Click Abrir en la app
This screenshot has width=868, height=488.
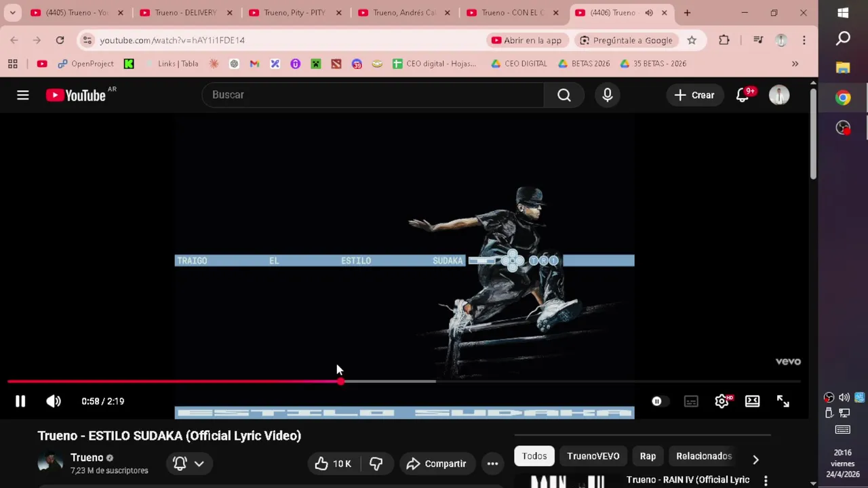527,40
